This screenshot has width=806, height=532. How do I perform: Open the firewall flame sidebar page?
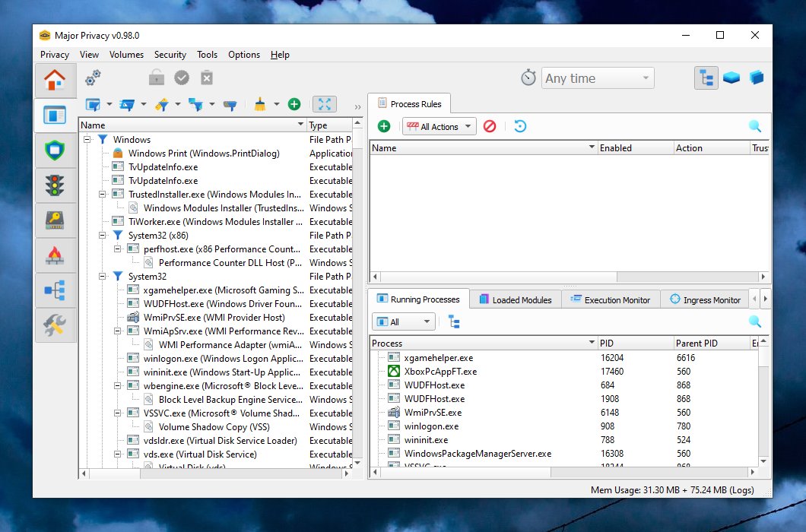coord(55,255)
